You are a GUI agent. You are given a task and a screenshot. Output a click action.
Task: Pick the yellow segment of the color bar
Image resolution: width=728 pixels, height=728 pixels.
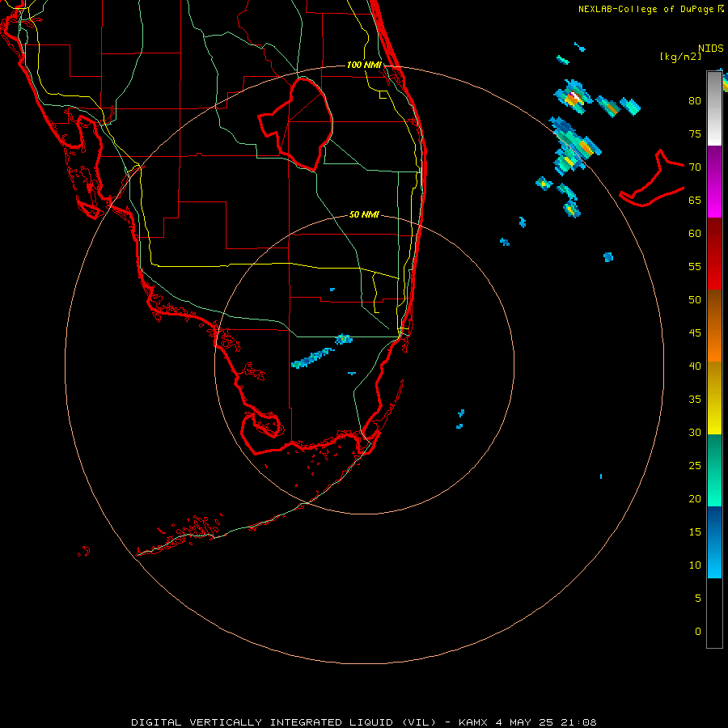(x=714, y=398)
